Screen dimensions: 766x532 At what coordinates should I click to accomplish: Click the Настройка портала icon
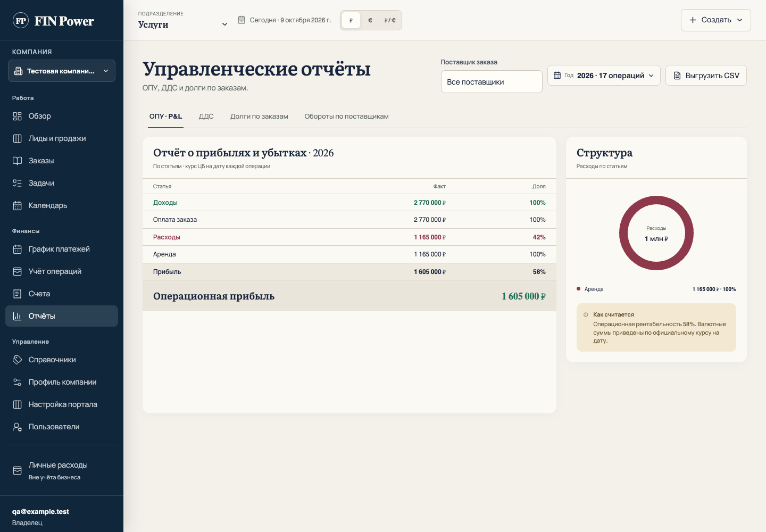[17, 404]
